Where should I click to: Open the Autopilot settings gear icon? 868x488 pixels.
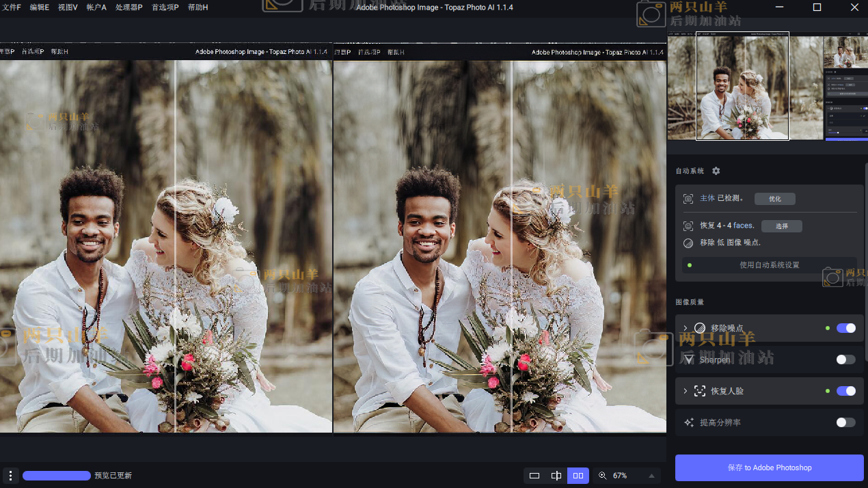(x=716, y=171)
